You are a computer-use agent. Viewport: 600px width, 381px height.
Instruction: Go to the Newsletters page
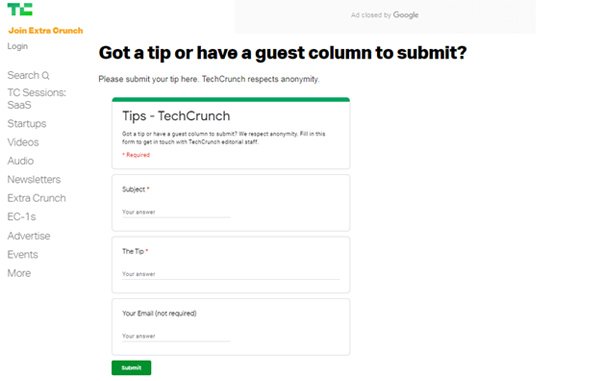34,179
